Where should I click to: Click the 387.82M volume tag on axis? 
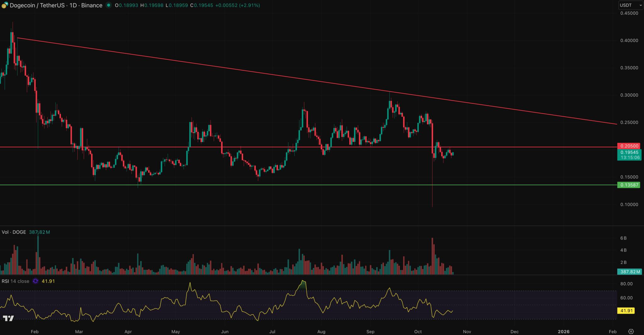pyautogui.click(x=630, y=272)
